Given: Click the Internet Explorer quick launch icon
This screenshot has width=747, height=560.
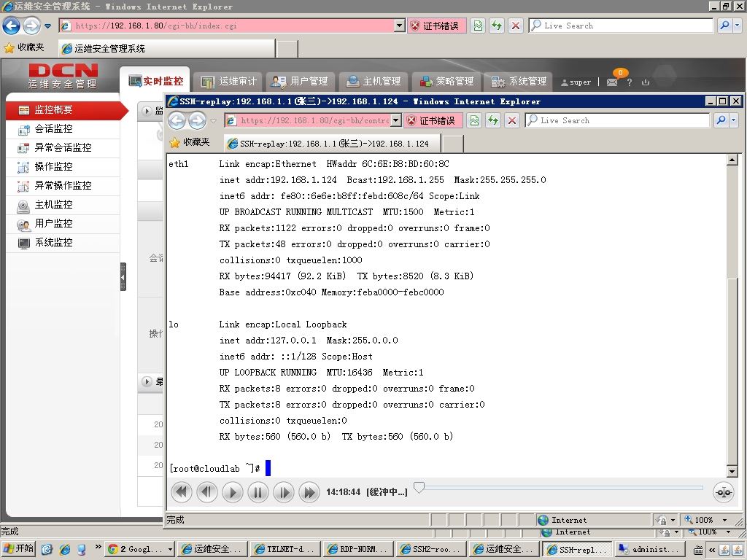Looking at the screenshot, I should coord(64,549).
